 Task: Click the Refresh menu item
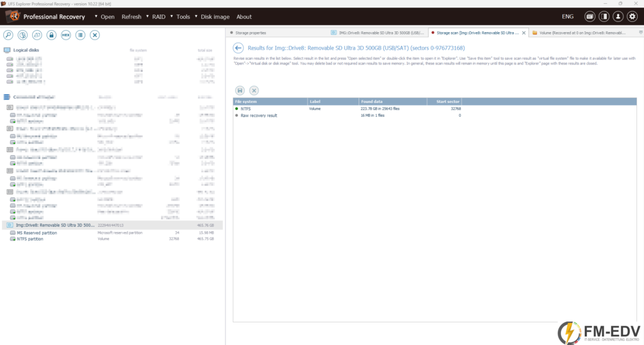point(131,17)
